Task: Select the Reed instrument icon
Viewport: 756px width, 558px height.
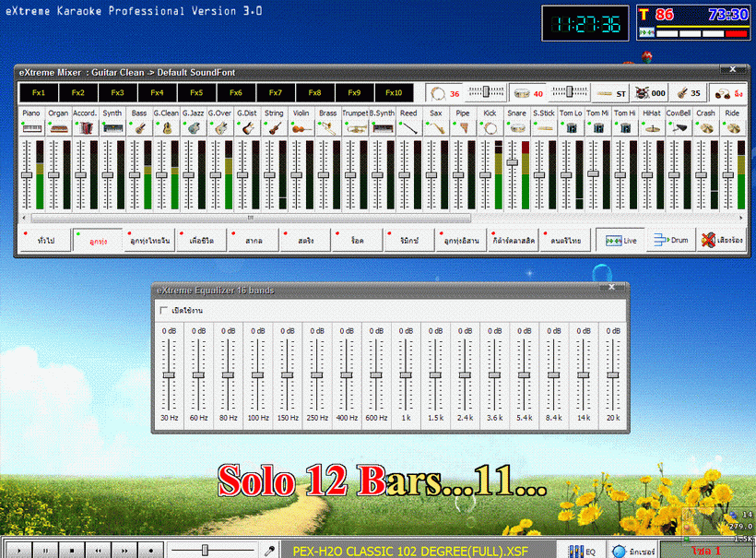Action: pyautogui.click(x=410, y=128)
